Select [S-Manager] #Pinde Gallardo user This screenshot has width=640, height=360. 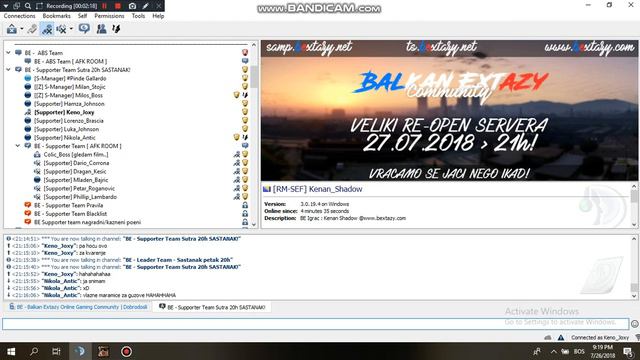70,78
